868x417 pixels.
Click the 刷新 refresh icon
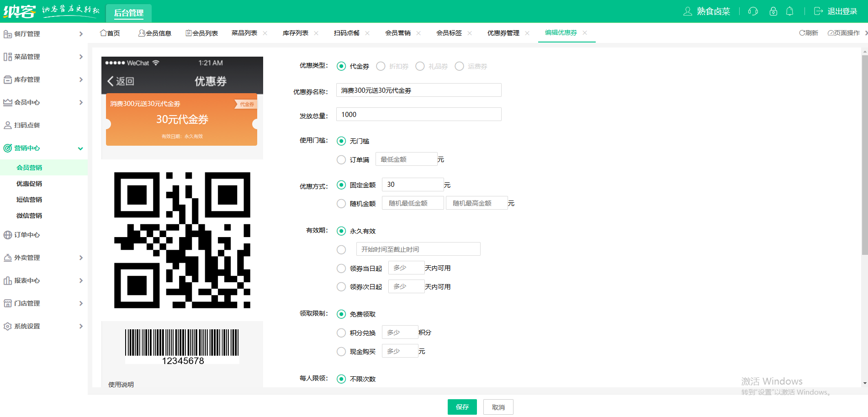802,33
